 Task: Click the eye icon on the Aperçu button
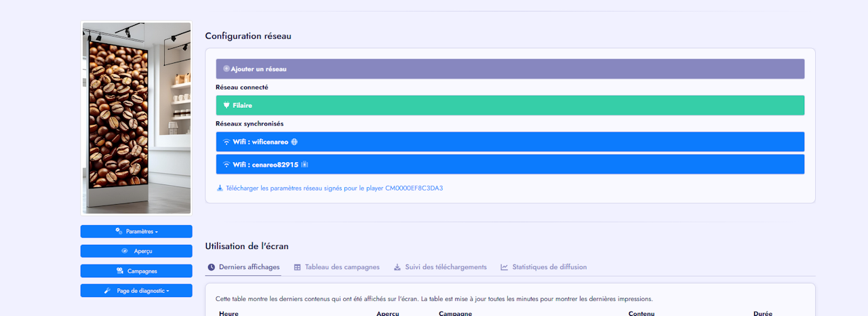pyautogui.click(x=125, y=251)
